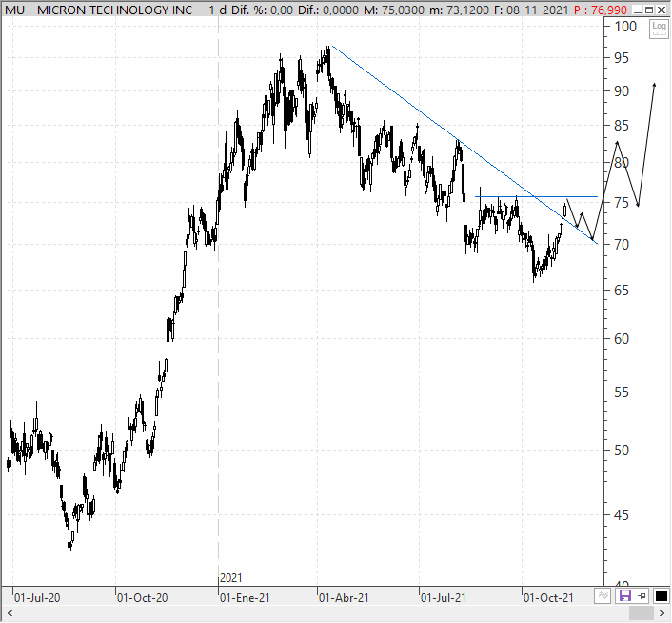Click the 01-Oct-20 date axis label
672x623 pixels.
click(142, 597)
